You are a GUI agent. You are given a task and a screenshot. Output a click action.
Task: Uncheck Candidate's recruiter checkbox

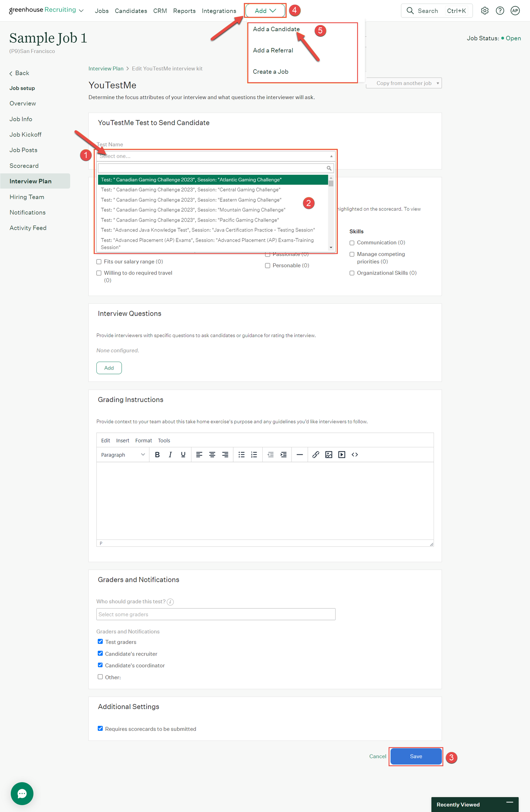pos(100,653)
